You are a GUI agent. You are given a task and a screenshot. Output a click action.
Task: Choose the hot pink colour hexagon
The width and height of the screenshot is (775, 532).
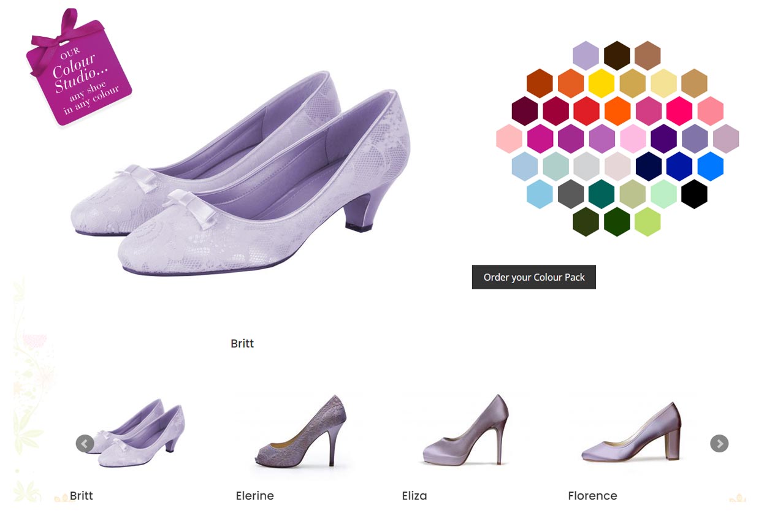[x=679, y=111]
